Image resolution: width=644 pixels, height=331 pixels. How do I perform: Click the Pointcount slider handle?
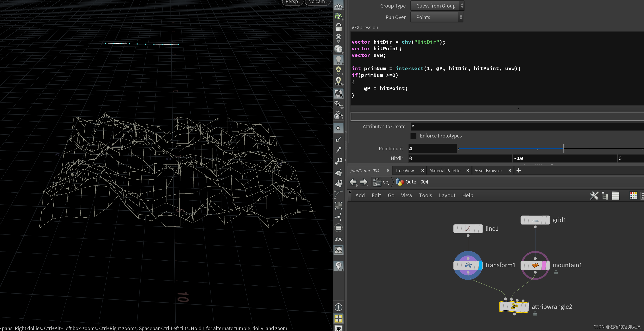coord(563,149)
